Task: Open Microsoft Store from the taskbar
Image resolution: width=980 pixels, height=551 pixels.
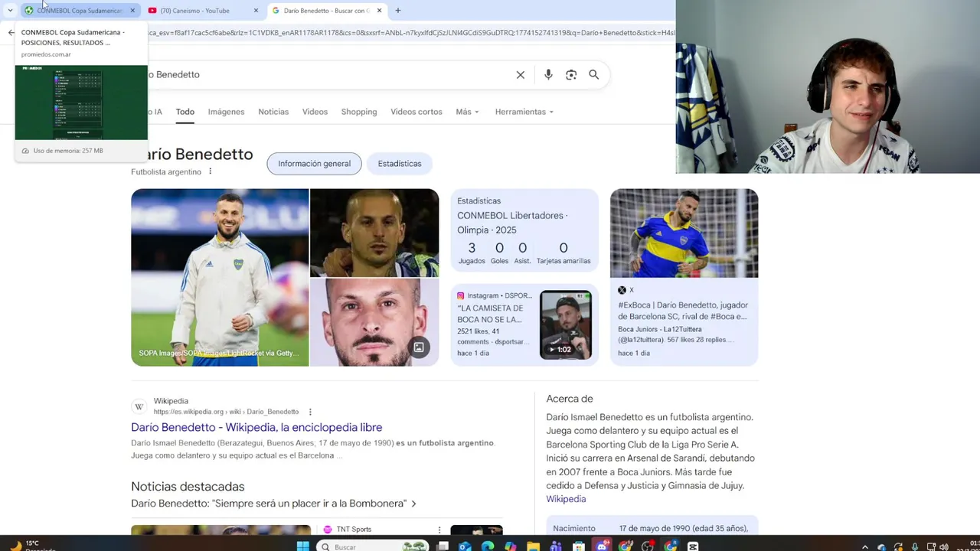Action: tap(580, 546)
